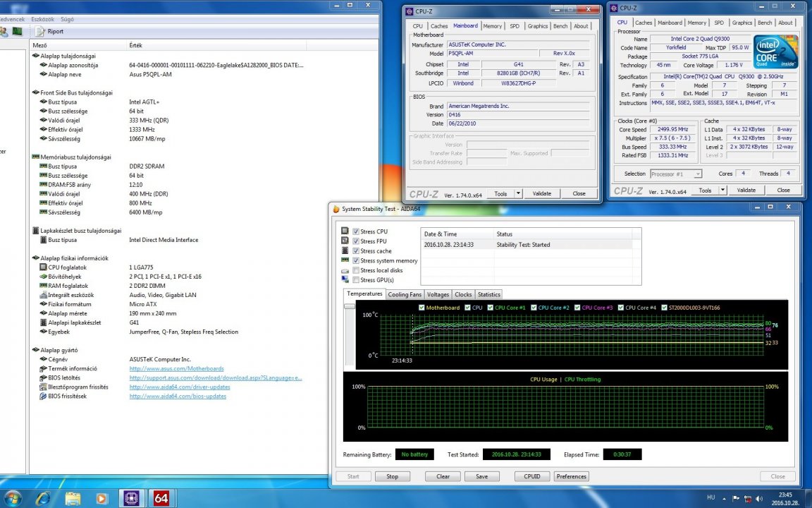Click the Windows Start orb
The height and width of the screenshot is (508, 812).
click(x=13, y=498)
